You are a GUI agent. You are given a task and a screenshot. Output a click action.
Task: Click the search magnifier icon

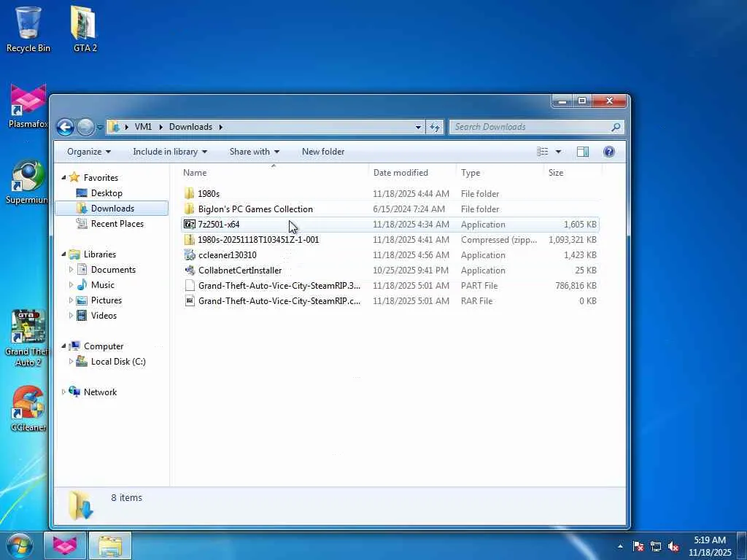coord(616,127)
